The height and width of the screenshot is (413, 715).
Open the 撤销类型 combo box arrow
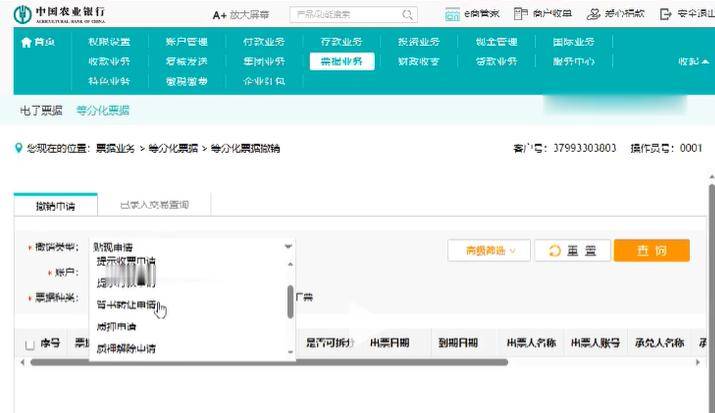coord(288,246)
